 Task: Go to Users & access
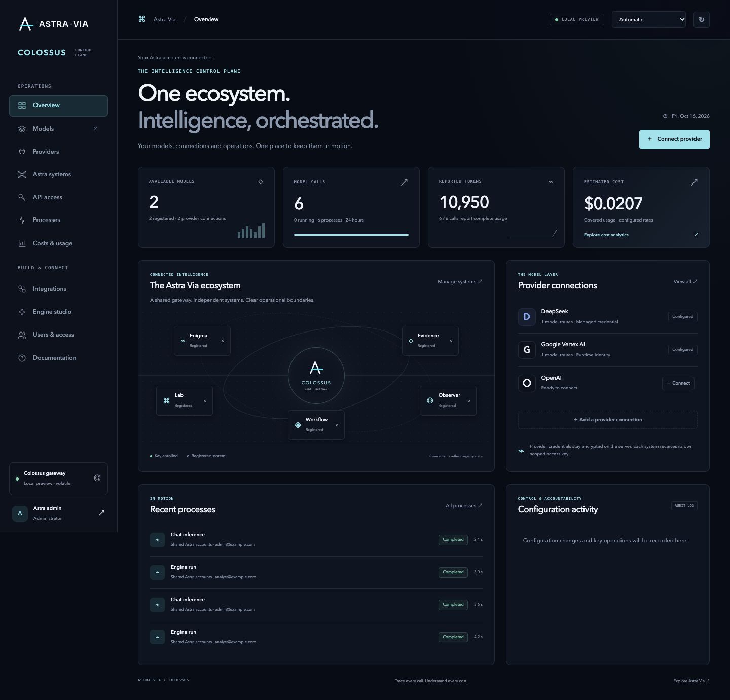tap(58, 335)
